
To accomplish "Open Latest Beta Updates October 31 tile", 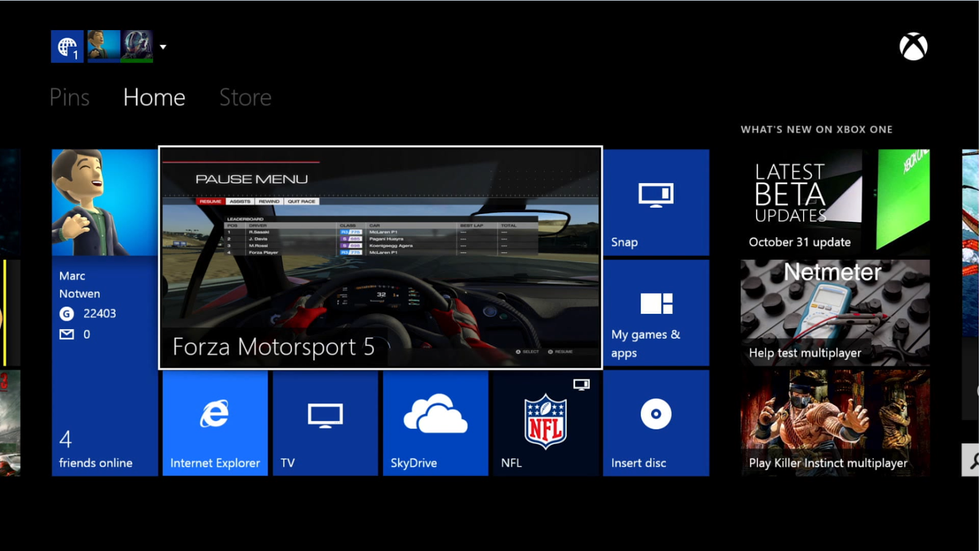I will [x=835, y=202].
